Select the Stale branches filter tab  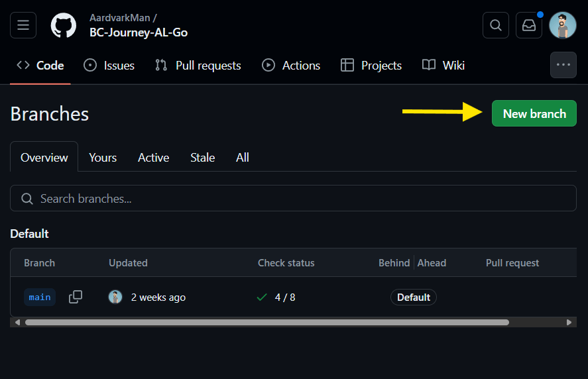point(202,158)
